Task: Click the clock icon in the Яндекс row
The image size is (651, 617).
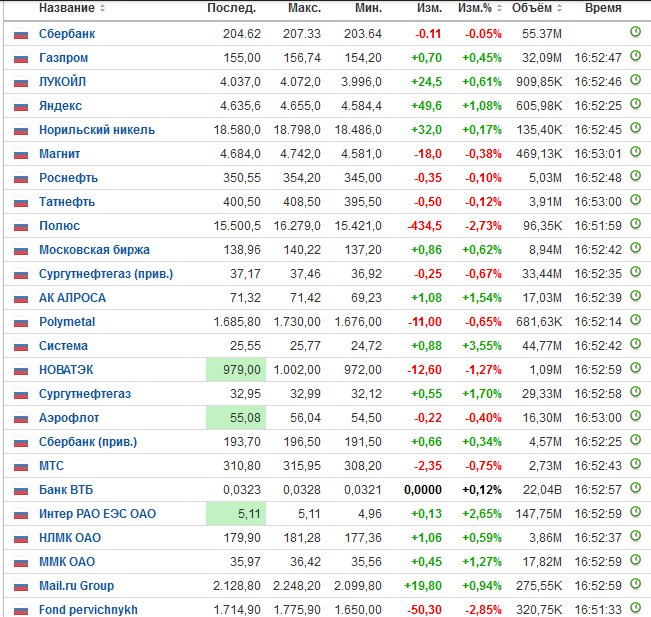Action: (635, 103)
